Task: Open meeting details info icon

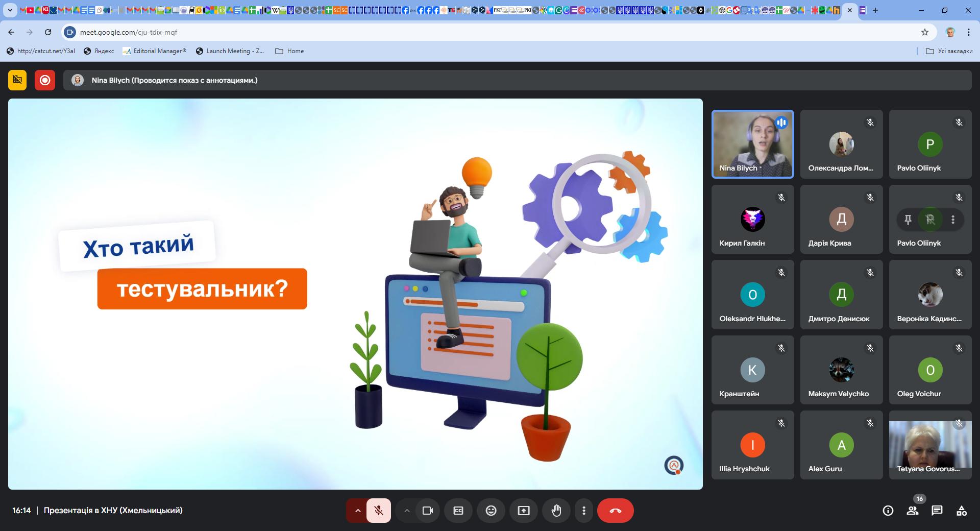Action: point(888,511)
